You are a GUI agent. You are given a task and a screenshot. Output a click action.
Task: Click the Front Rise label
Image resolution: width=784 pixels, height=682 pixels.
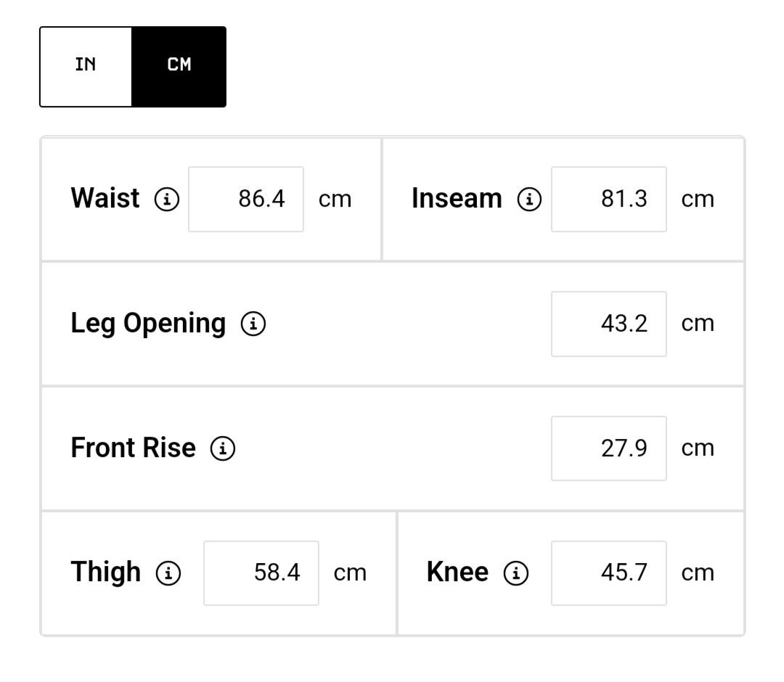pyautogui.click(x=133, y=447)
